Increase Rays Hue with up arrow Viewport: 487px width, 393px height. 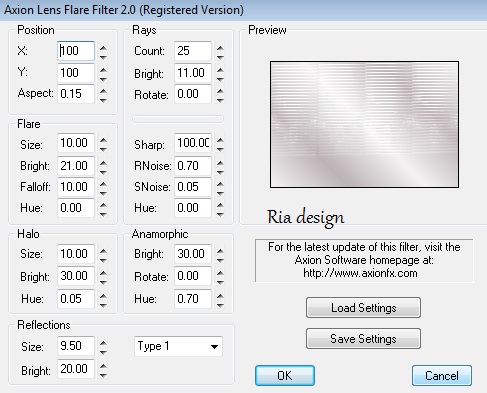tap(220, 205)
